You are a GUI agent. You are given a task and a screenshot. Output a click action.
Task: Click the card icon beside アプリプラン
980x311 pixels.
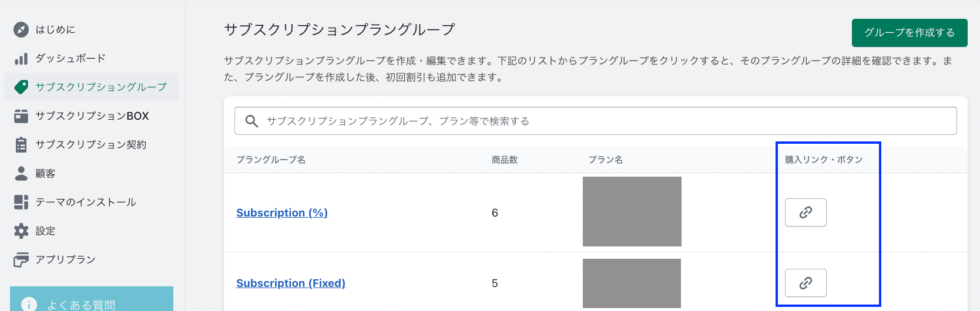tap(21, 259)
